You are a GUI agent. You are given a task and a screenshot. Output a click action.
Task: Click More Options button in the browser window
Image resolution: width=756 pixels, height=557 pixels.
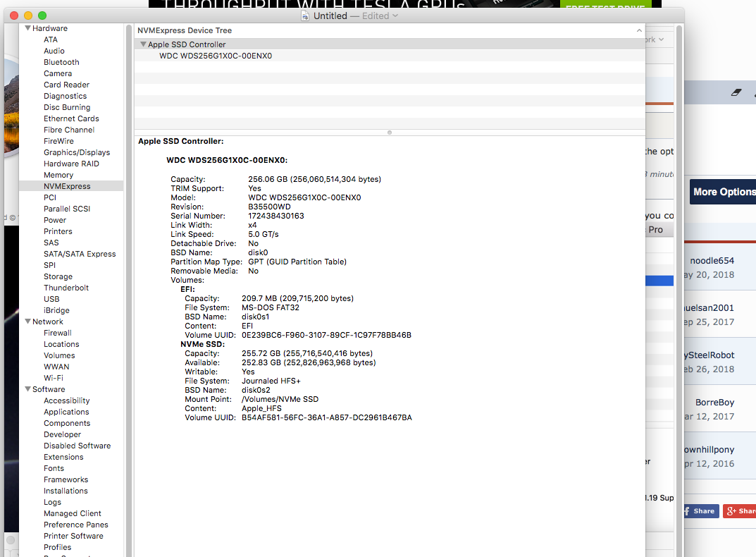click(723, 192)
